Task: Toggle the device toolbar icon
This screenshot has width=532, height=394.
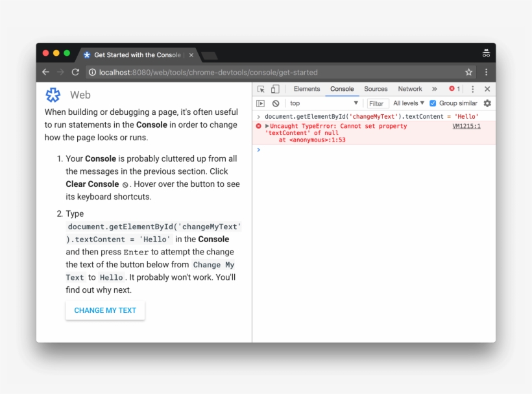Action: [274, 89]
